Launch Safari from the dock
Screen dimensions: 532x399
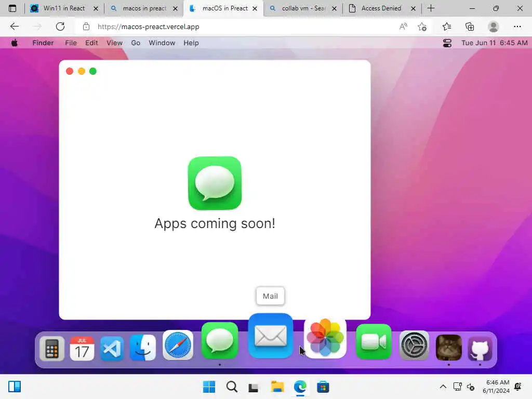[x=178, y=345]
